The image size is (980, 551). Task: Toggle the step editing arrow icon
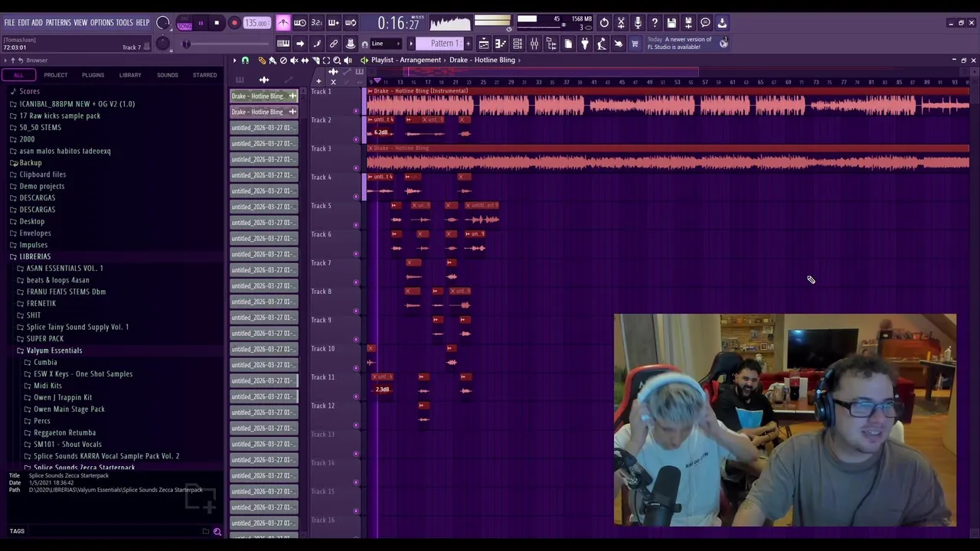(300, 44)
